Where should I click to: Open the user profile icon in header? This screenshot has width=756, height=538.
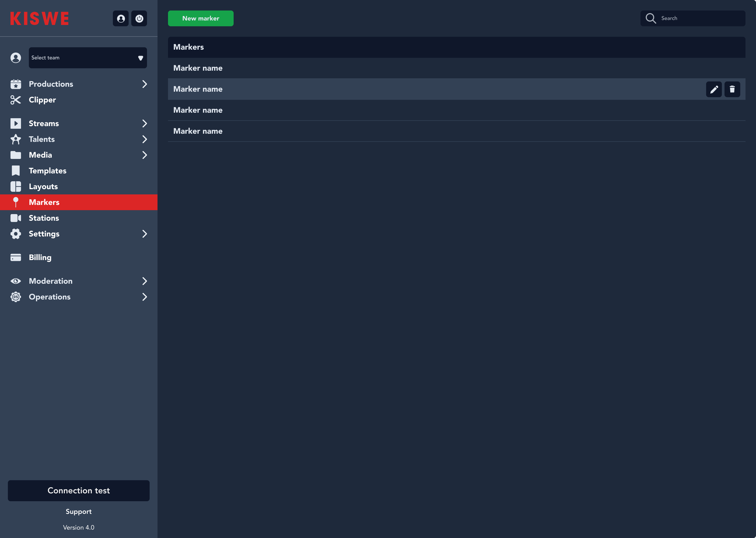(x=120, y=18)
